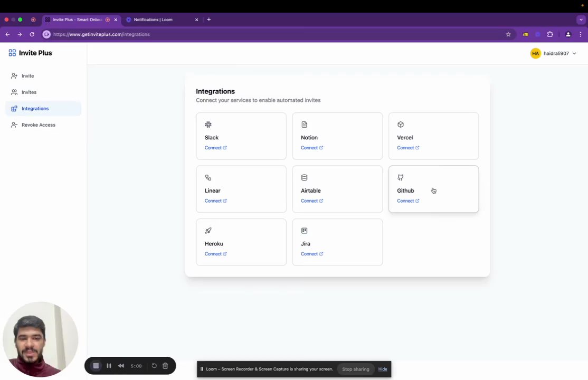The width and height of the screenshot is (588, 380).
Task: Open Invites in the sidebar
Action: tap(43, 92)
